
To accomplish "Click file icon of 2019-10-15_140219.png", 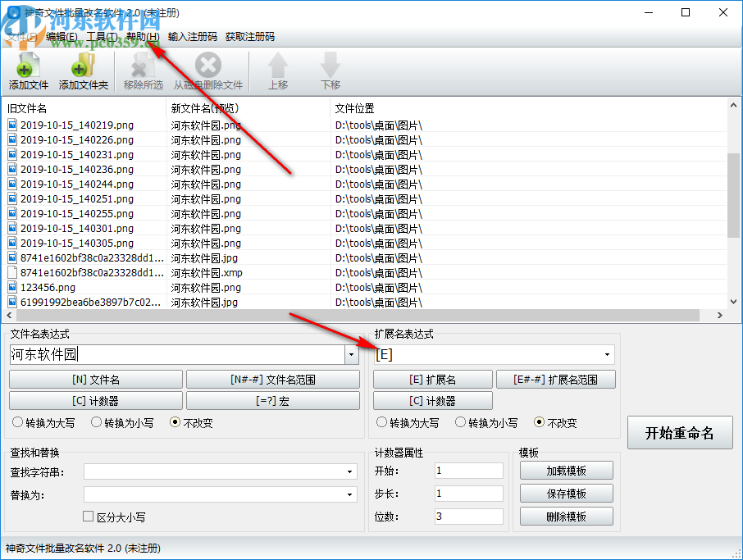I will 12,125.
